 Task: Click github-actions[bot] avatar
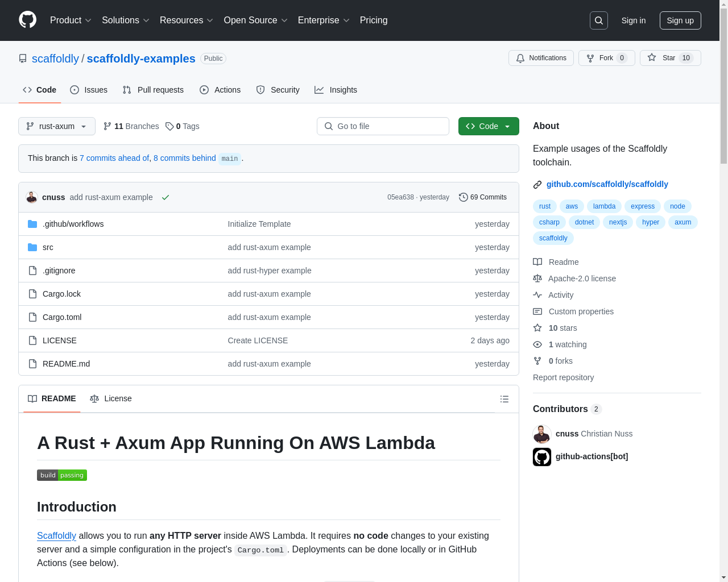542,457
